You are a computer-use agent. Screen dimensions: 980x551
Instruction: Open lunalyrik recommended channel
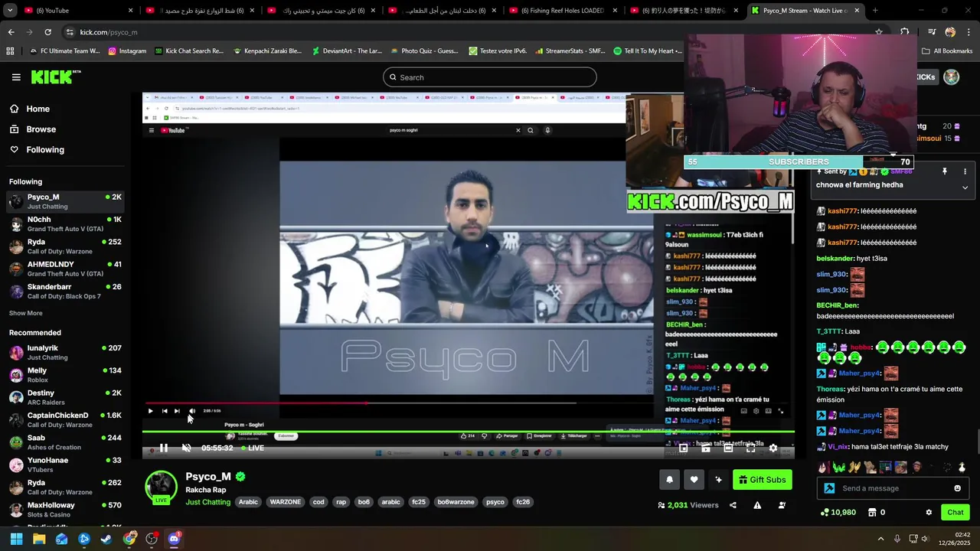click(66, 353)
